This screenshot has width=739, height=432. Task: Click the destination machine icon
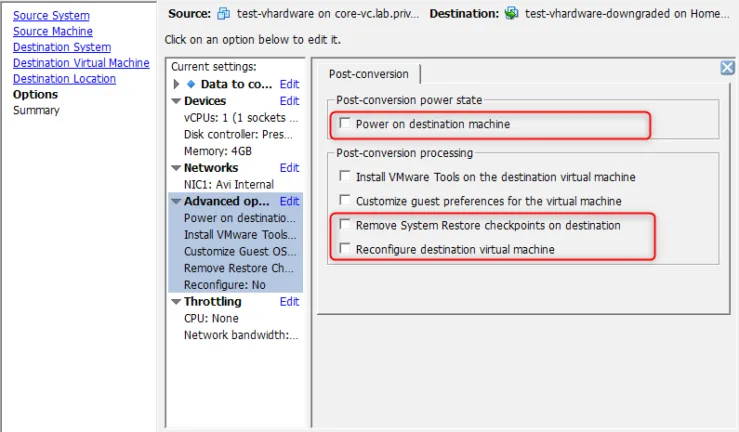(511, 13)
